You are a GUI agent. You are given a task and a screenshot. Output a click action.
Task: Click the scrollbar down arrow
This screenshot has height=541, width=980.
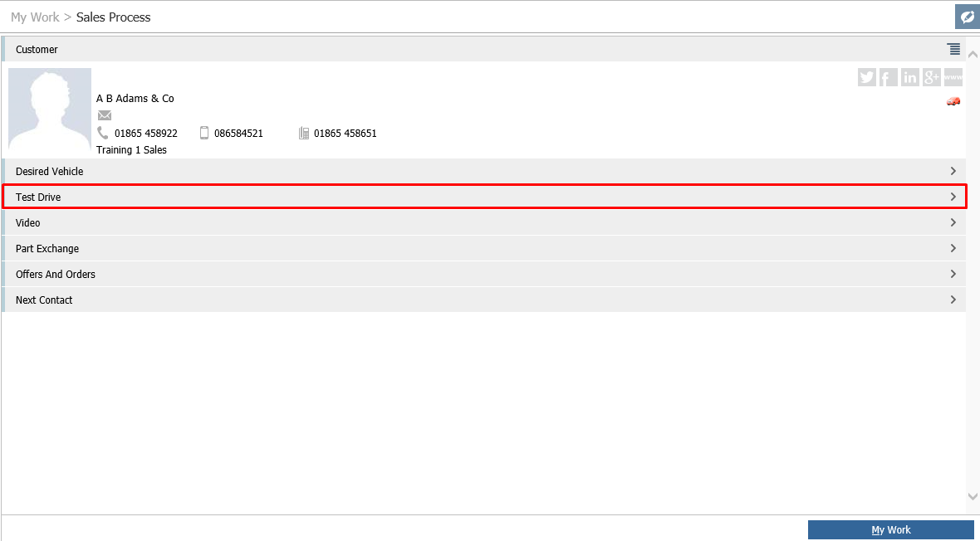tap(973, 496)
